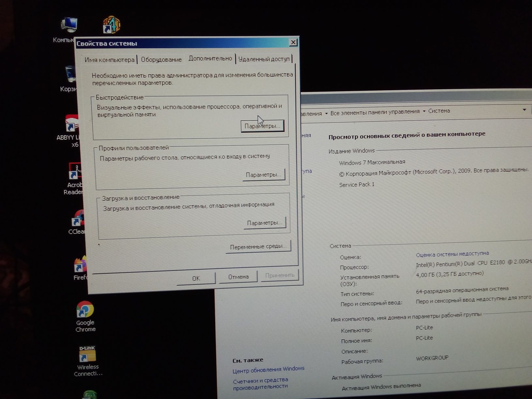Select processor Intel Pentium Dual E2180 text
This screenshot has width=532, height=399.
pos(474,263)
